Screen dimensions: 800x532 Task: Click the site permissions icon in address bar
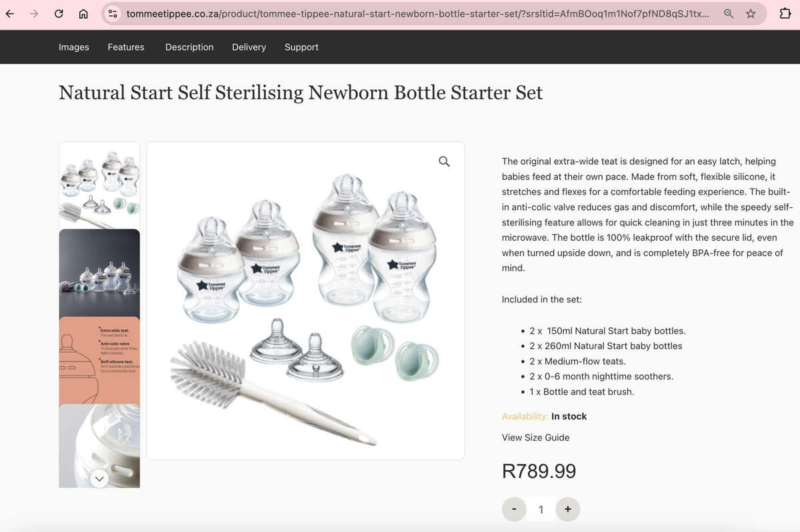coord(113,13)
